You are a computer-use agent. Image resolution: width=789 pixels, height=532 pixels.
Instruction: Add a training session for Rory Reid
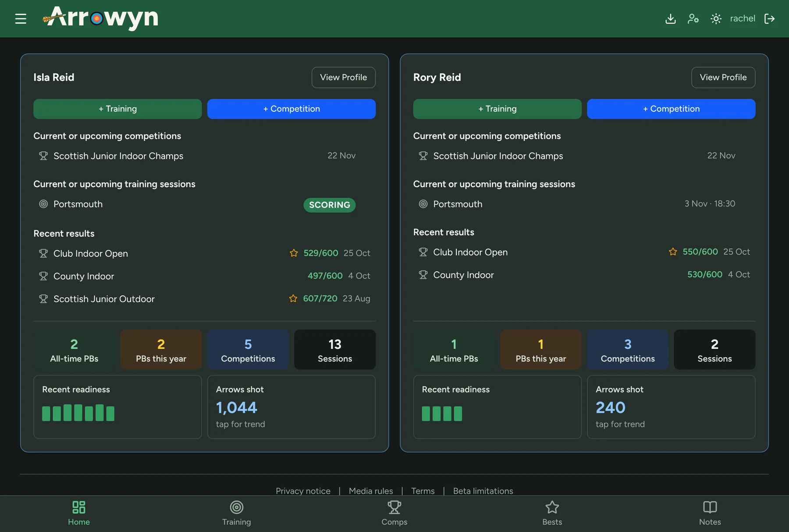[497, 109]
